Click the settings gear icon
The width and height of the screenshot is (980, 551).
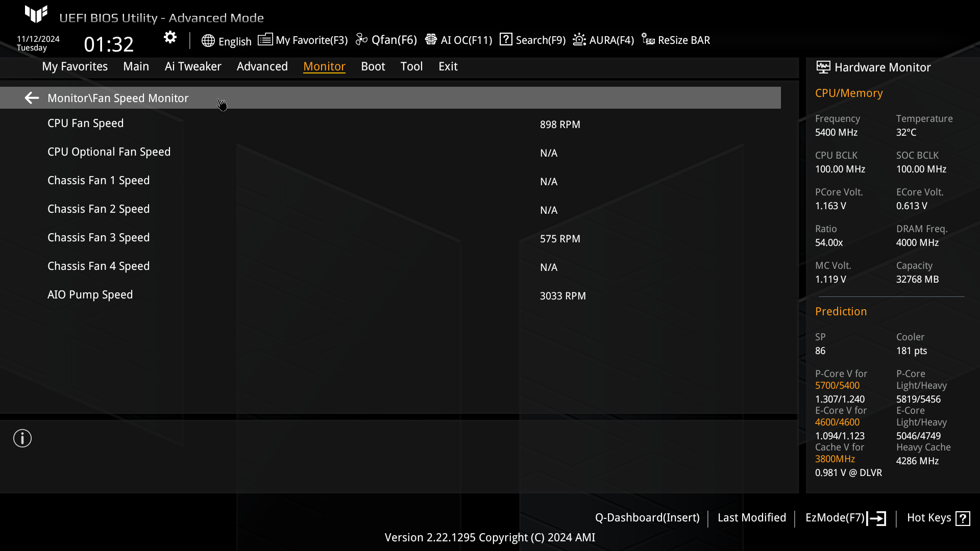(170, 37)
